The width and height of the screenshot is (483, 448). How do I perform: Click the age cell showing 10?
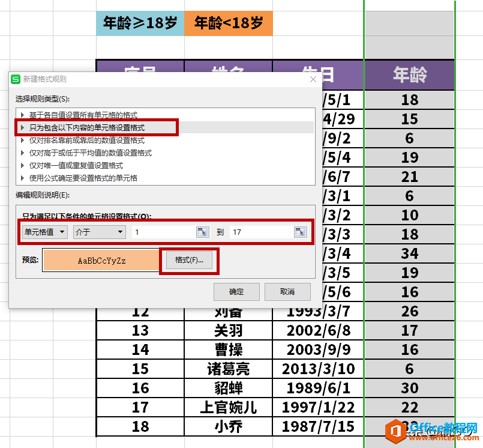point(409,215)
